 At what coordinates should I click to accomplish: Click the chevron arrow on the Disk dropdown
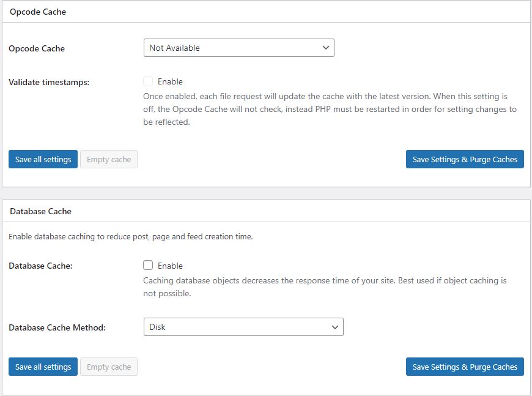[x=334, y=327]
